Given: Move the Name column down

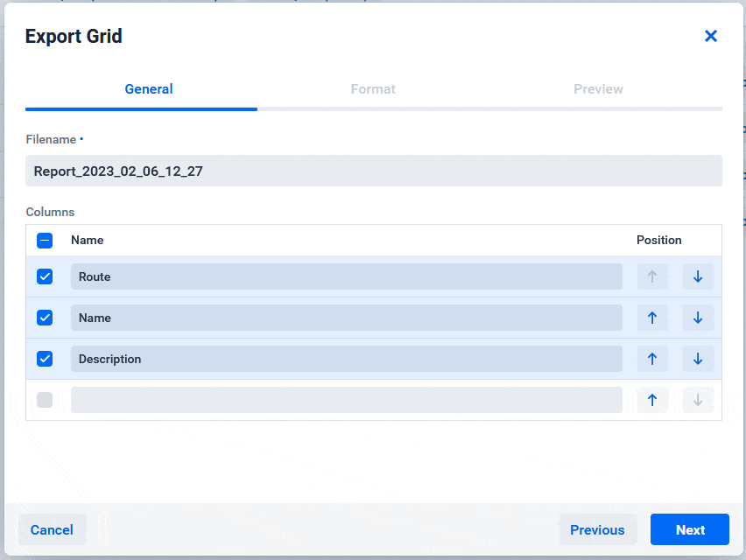Looking at the screenshot, I should 698,318.
